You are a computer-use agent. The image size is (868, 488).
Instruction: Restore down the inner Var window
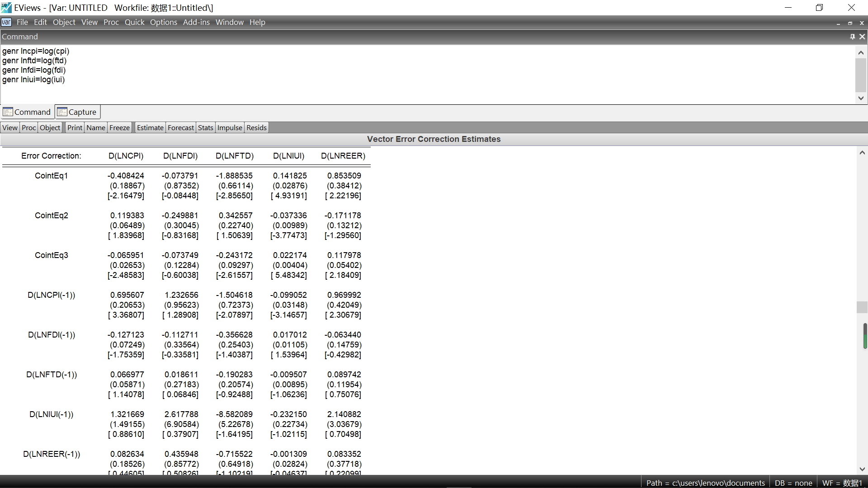(x=850, y=23)
